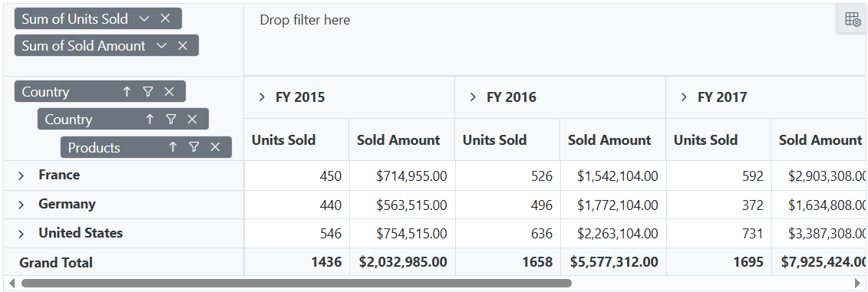Select FY 2015 Sold Amount column header
Screen dimensions: 868x292
point(402,140)
